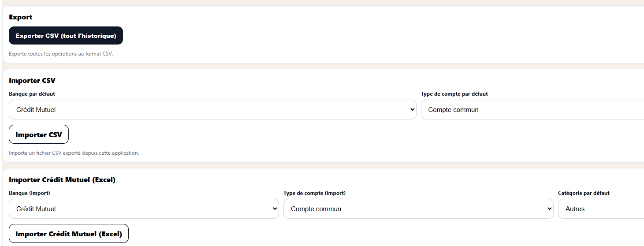This screenshot has height=246, width=644.
Task: Click the 'Catégorie par défaut' label
Action: click(584, 193)
